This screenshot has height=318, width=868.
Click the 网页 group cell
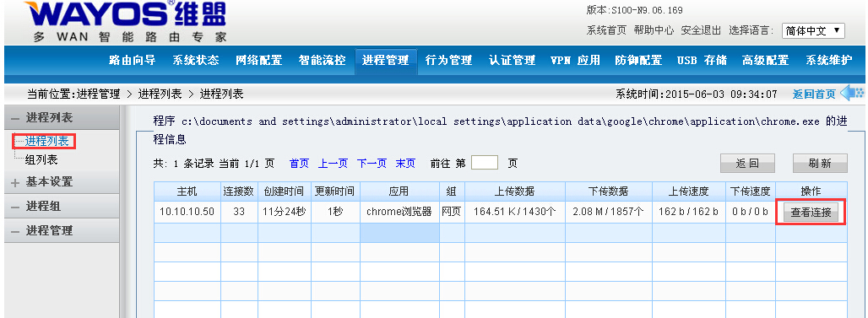point(452,212)
